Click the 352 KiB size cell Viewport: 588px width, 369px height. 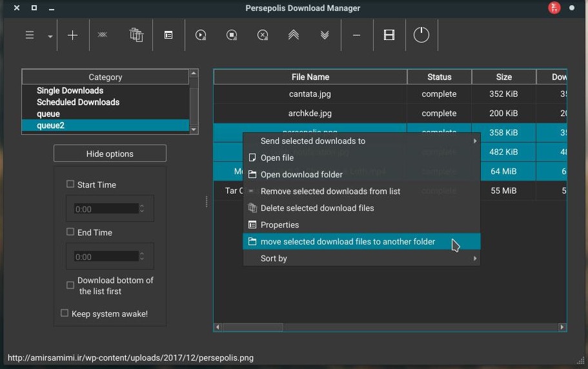coord(503,94)
